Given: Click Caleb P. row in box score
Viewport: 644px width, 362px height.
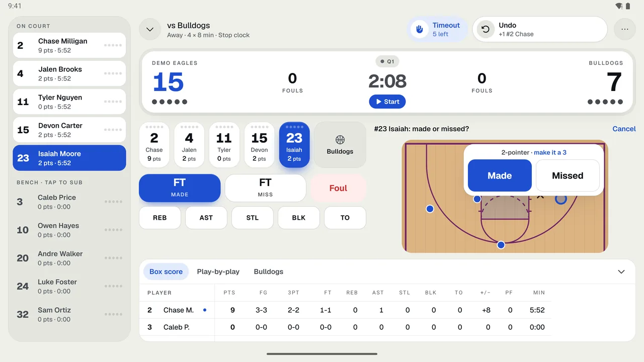Looking at the screenshot, I should [345, 327].
